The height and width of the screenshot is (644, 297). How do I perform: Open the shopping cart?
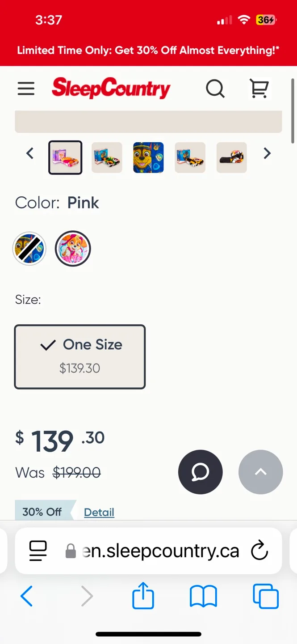pos(259,89)
